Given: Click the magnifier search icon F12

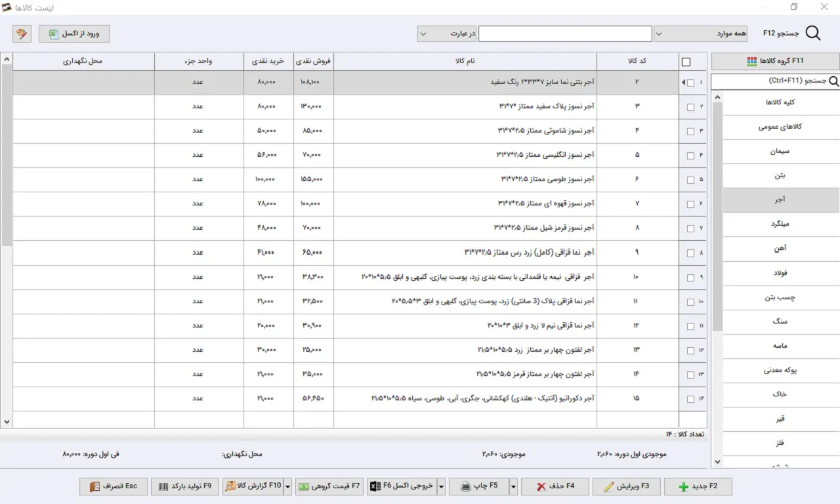Looking at the screenshot, I should point(813,33).
